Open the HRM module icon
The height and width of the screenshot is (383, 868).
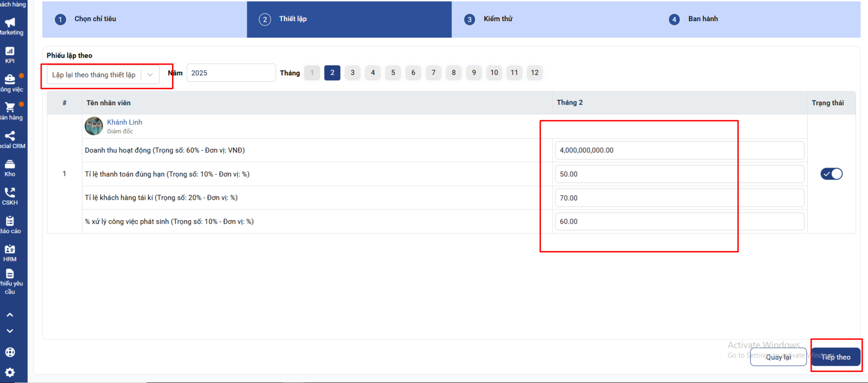pyautogui.click(x=10, y=250)
